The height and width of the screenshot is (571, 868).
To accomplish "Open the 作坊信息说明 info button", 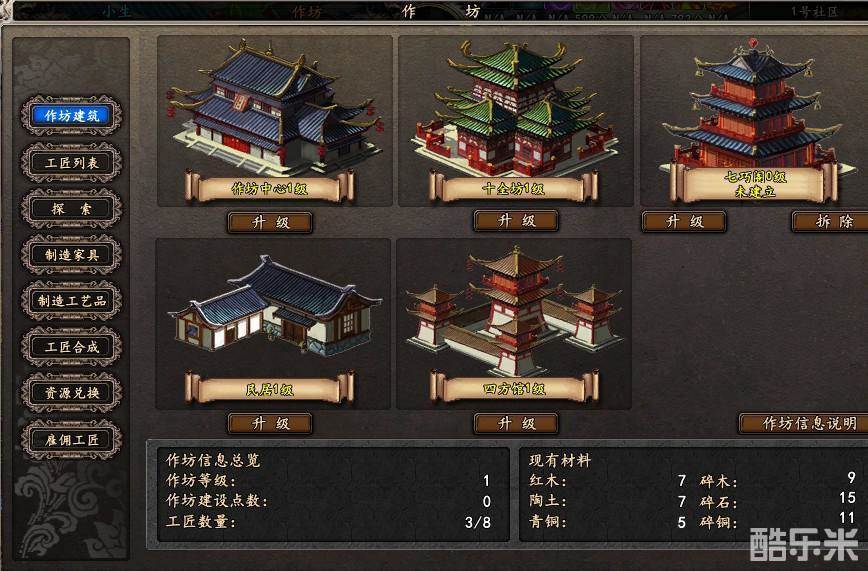I will [805, 424].
